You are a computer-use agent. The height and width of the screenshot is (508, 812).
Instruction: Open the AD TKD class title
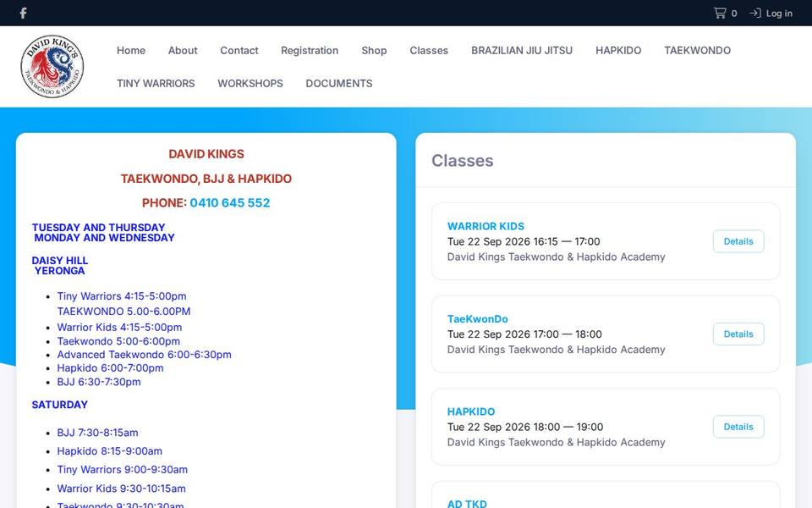467,503
